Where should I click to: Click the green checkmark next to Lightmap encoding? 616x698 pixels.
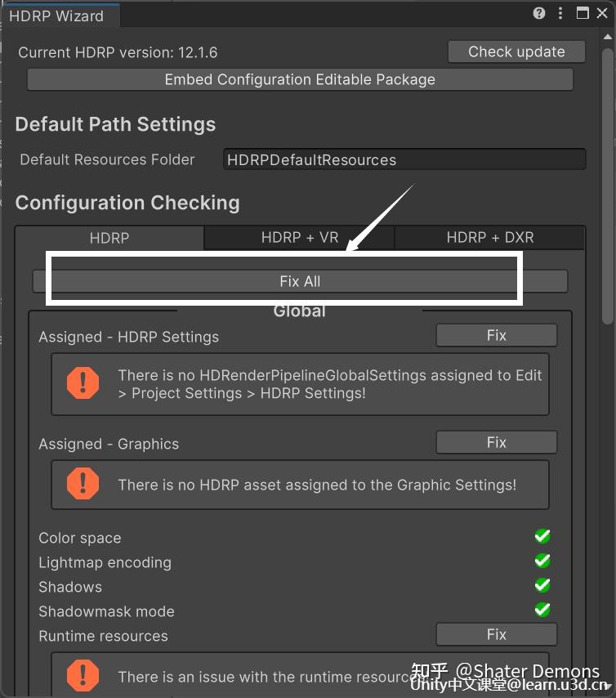coord(542,561)
